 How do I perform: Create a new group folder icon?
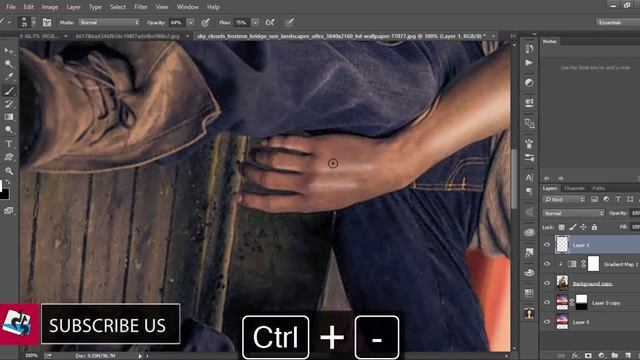[614, 356]
